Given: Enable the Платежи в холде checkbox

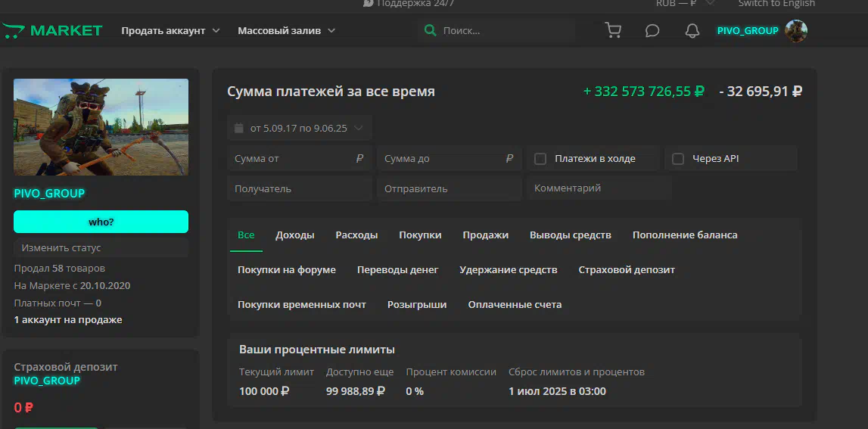Looking at the screenshot, I should (540, 160).
